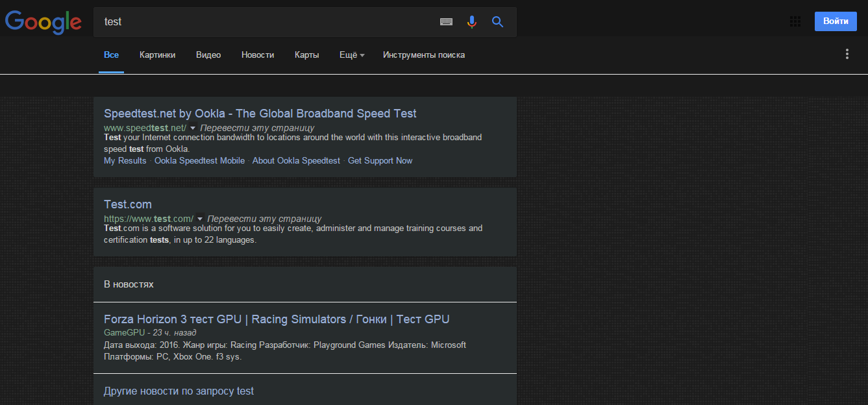Open the on-screen keyboard icon
This screenshot has height=405, width=868.
pyautogui.click(x=446, y=21)
